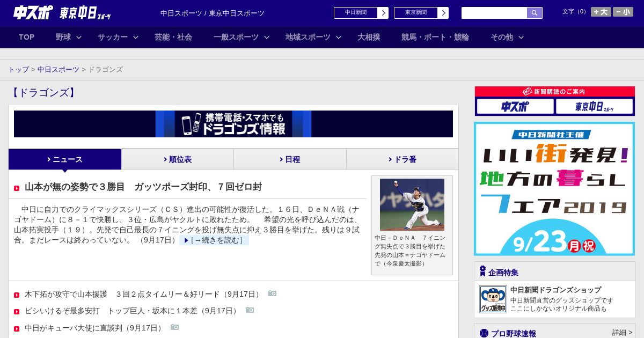Click the Chunichi Sports 中スポ header logo
The height and width of the screenshot is (338, 644).
click(33, 12)
